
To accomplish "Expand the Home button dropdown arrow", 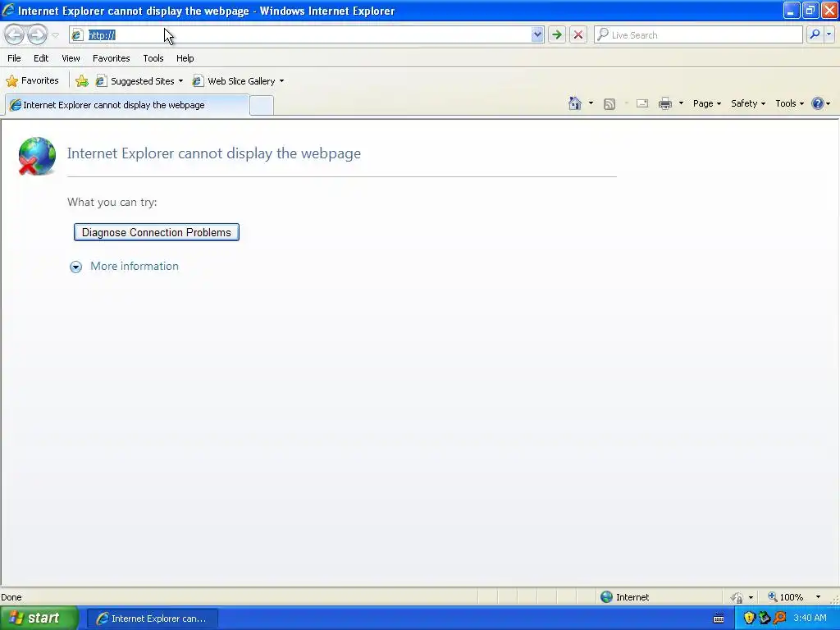I will pyautogui.click(x=591, y=103).
